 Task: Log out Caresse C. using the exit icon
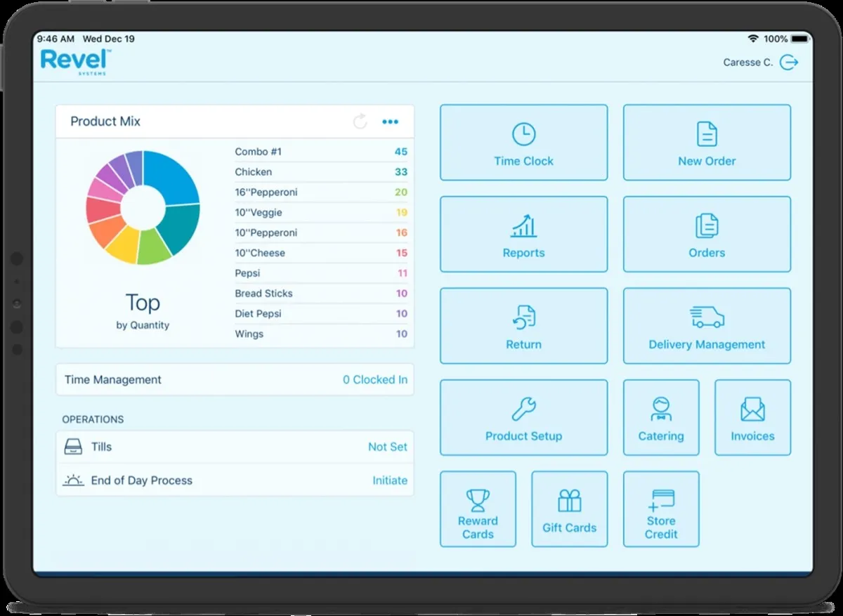[x=790, y=62]
